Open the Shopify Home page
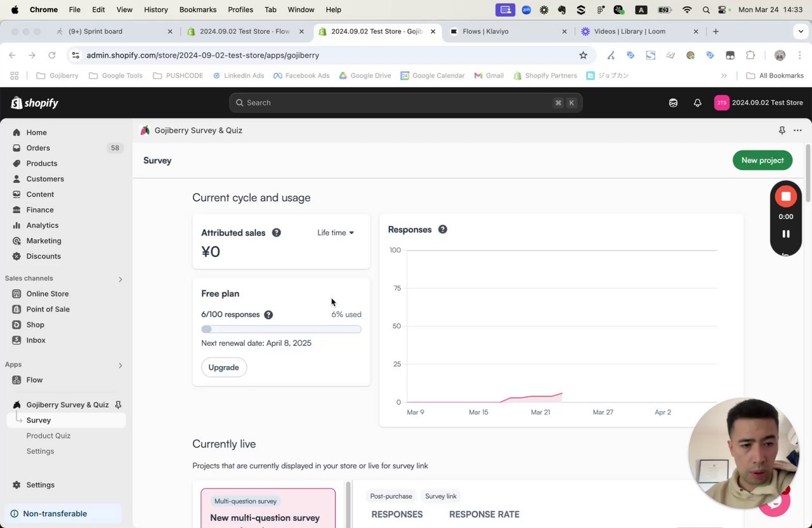812x528 pixels. click(x=36, y=133)
